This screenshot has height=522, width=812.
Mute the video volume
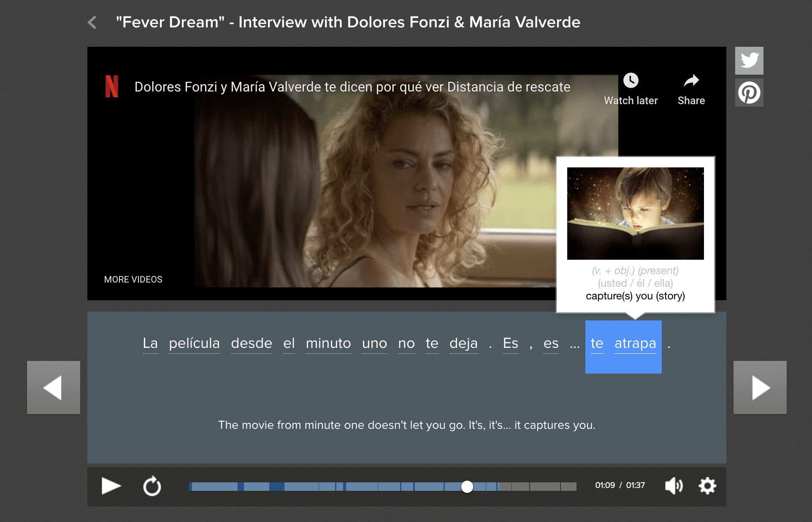pyautogui.click(x=674, y=486)
